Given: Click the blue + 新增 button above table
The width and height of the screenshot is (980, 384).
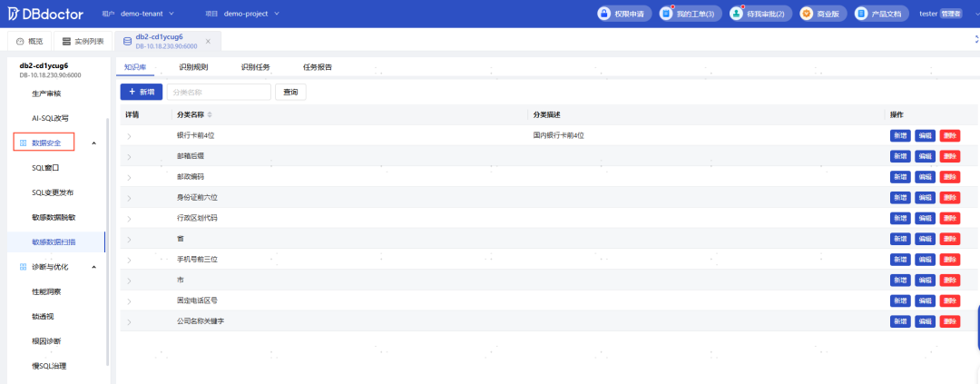Looking at the screenshot, I should click(142, 92).
